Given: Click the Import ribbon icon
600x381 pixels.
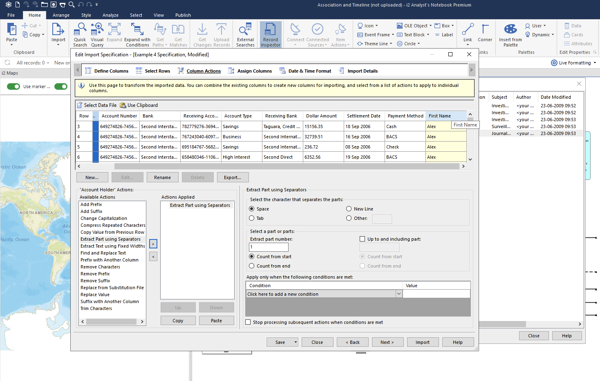Looking at the screenshot, I should point(58,29).
